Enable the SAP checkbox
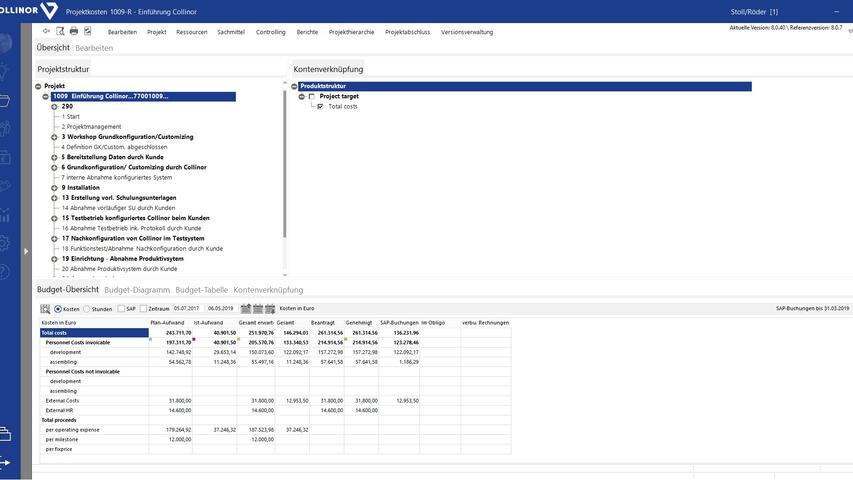The width and height of the screenshot is (853, 480). point(121,309)
